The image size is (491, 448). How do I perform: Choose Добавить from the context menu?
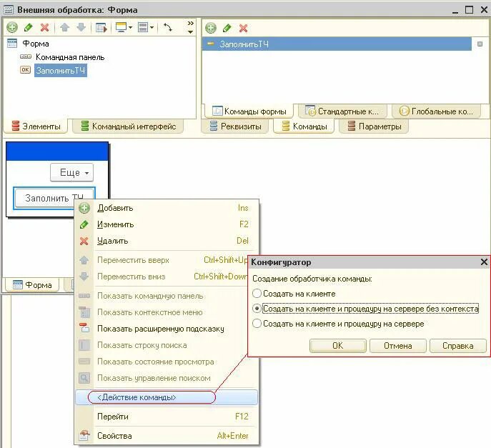point(167,208)
